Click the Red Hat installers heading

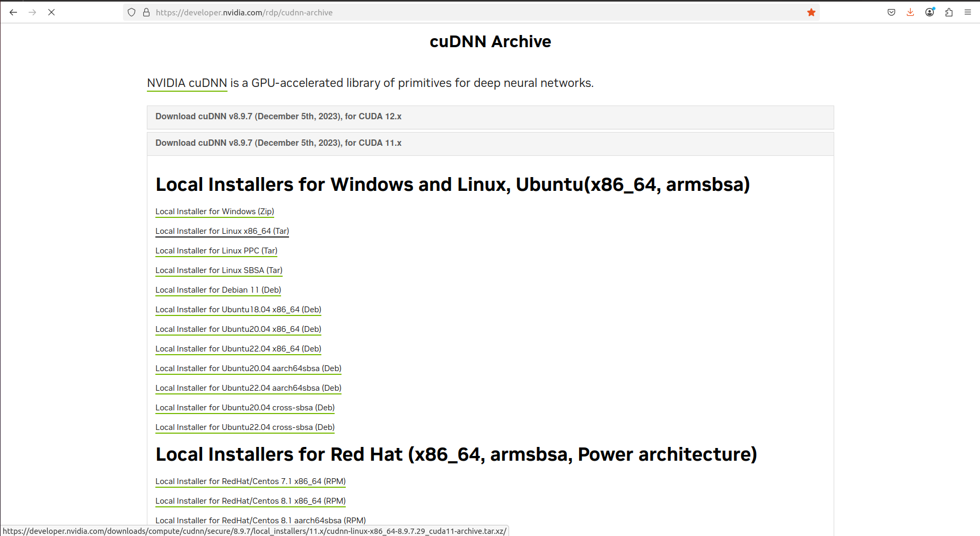click(x=456, y=454)
